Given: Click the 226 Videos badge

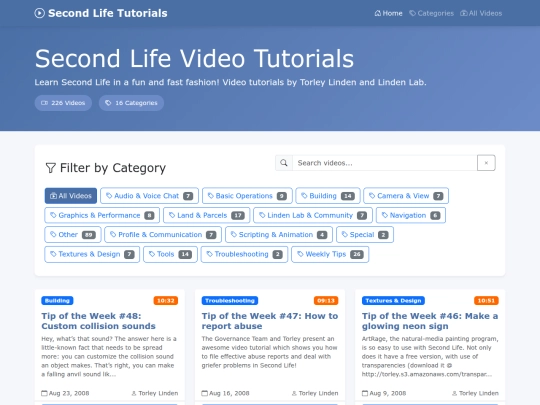Looking at the screenshot, I should (63, 103).
